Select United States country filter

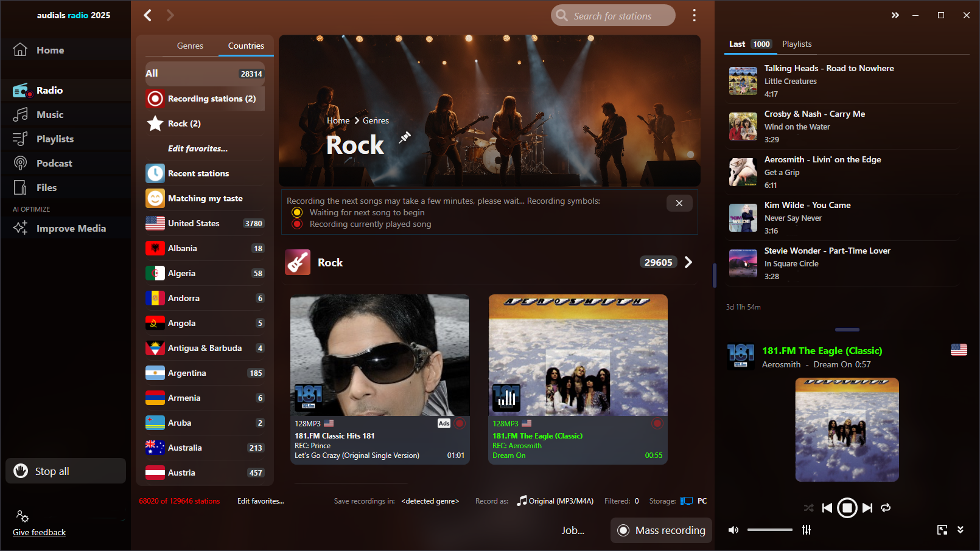[205, 223]
